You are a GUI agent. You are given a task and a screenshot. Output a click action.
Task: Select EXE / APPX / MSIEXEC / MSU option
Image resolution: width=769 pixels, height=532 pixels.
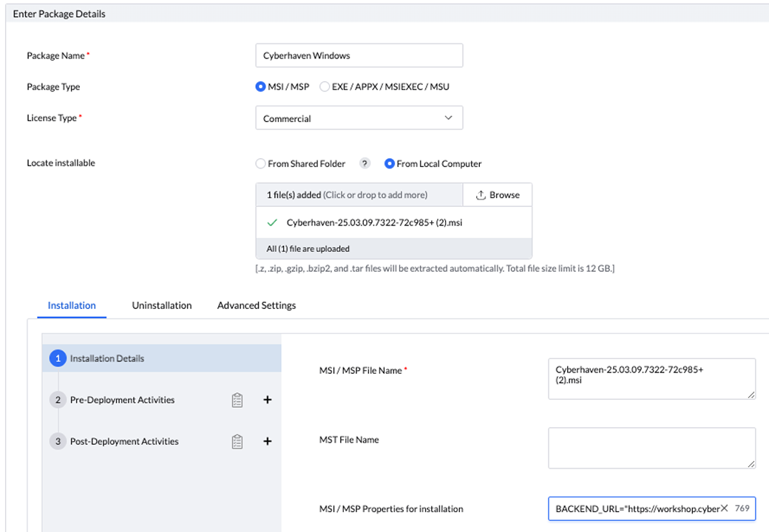click(325, 86)
